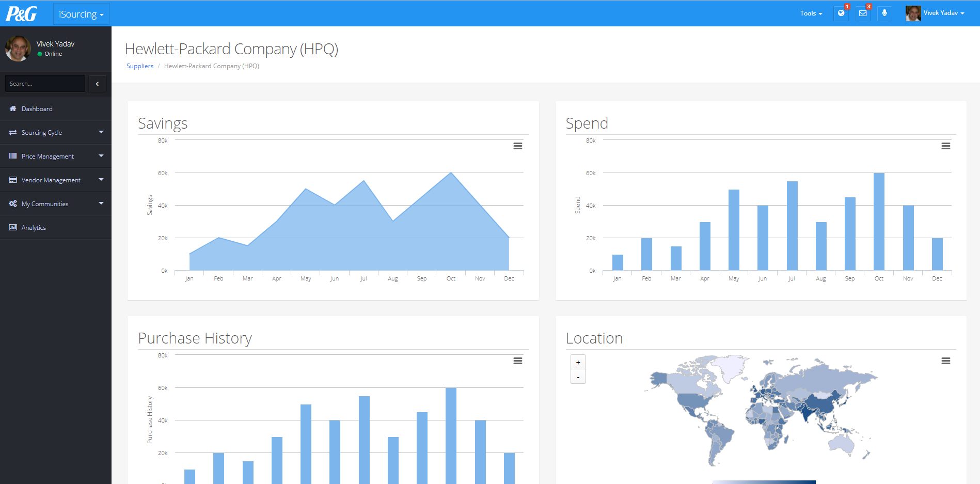
Task: Click the May bar in Spend chart
Action: point(734,230)
